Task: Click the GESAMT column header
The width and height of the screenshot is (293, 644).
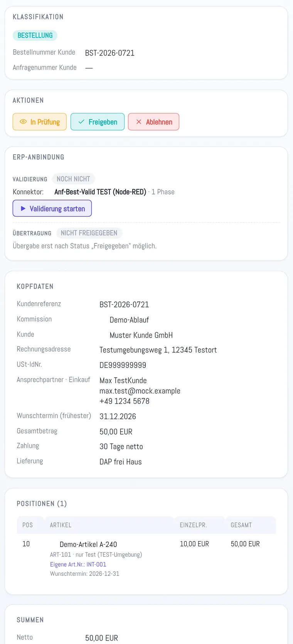Action: 241,525
